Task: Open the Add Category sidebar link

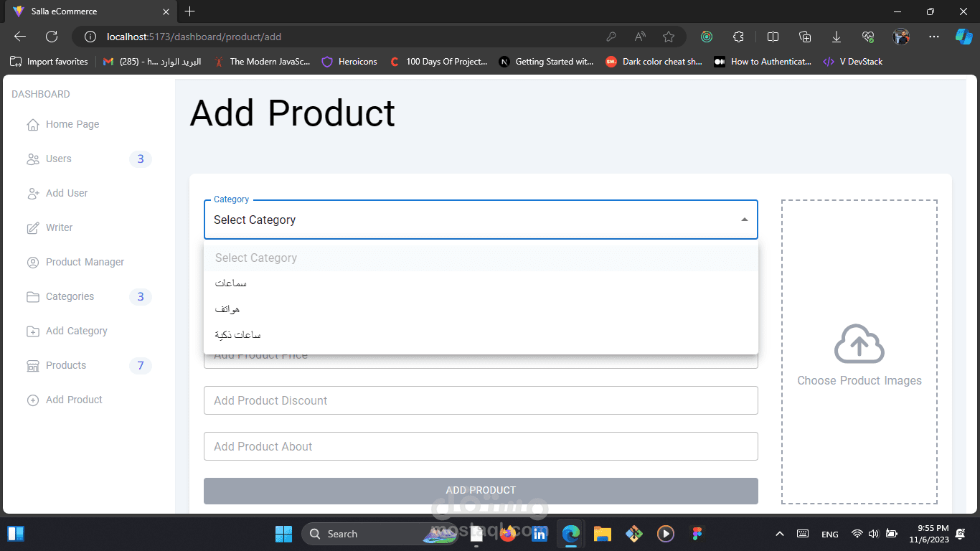Action: [76, 331]
